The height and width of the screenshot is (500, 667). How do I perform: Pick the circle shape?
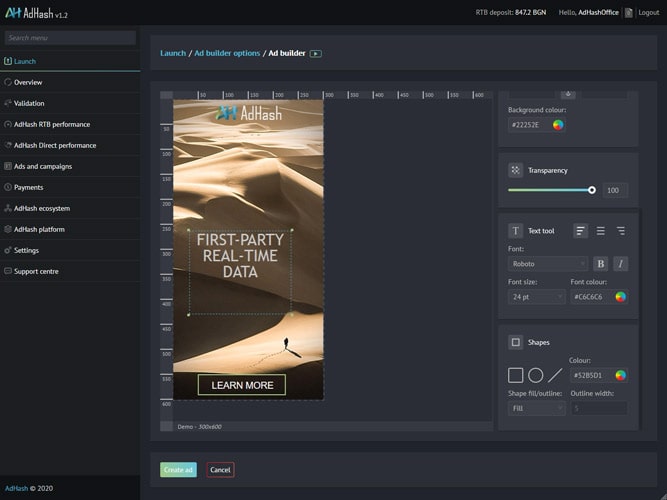(x=535, y=375)
